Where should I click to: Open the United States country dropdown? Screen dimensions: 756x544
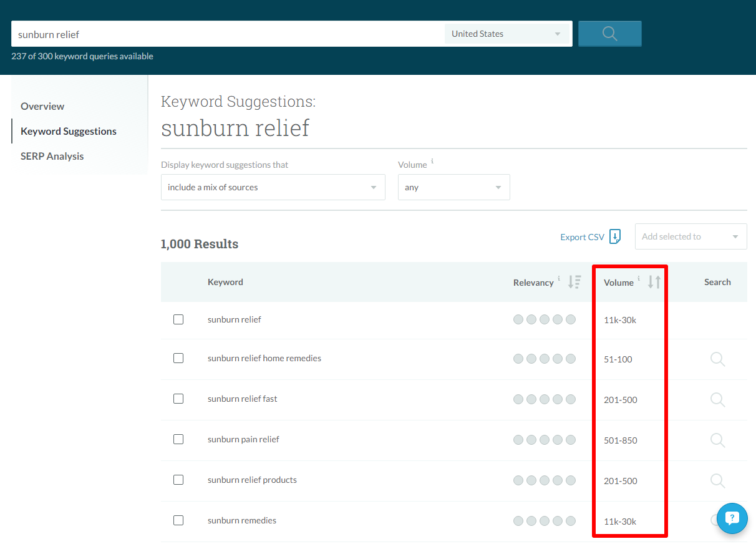click(506, 34)
